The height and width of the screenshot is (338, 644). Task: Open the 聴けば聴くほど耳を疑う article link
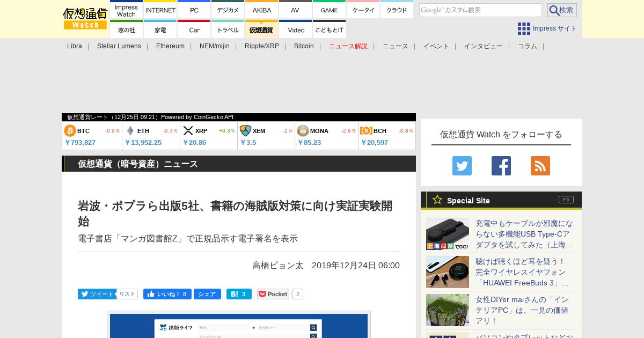(522, 272)
